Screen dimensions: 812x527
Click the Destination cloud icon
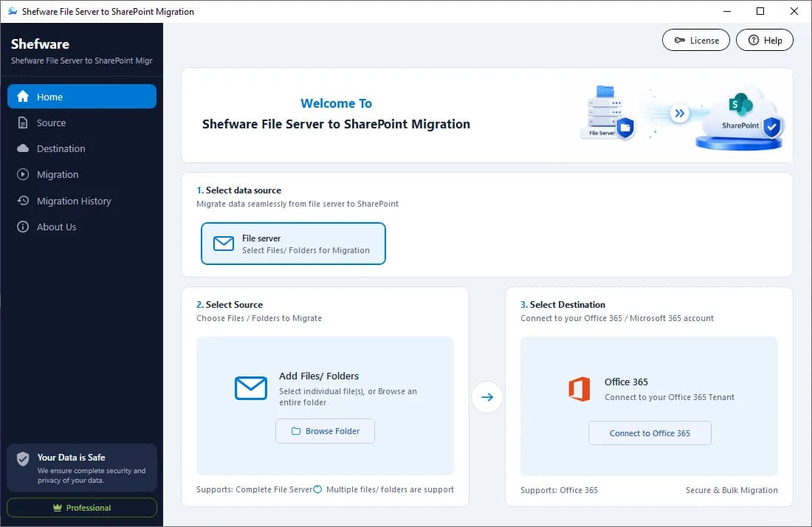[x=23, y=148]
